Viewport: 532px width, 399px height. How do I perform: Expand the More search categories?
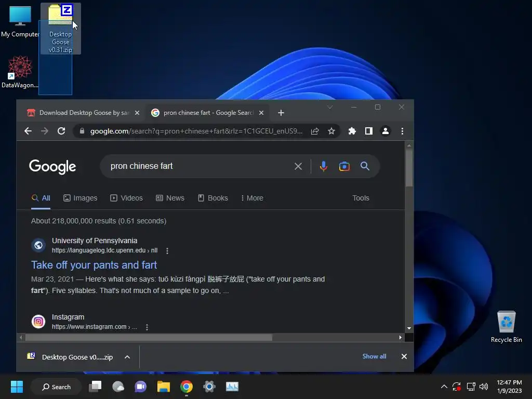tap(252, 198)
